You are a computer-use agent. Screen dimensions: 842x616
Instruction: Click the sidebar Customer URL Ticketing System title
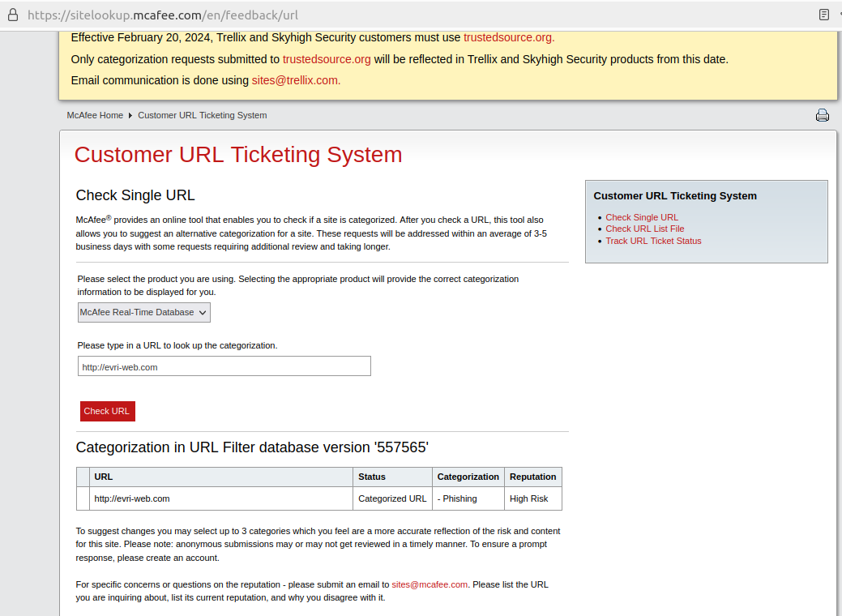(x=675, y=196)
